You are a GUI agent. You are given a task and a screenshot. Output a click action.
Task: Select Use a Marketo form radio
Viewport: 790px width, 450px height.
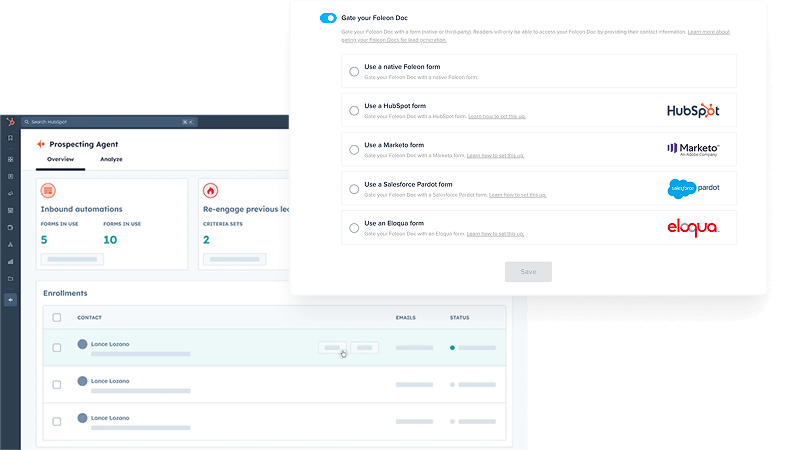click(x=354, y=150)
